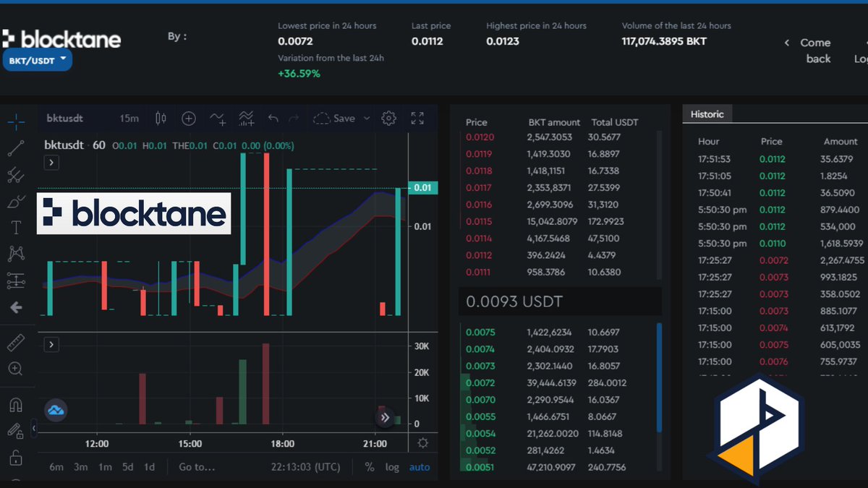
Task: Select the 3m time range
Action: 81,467
